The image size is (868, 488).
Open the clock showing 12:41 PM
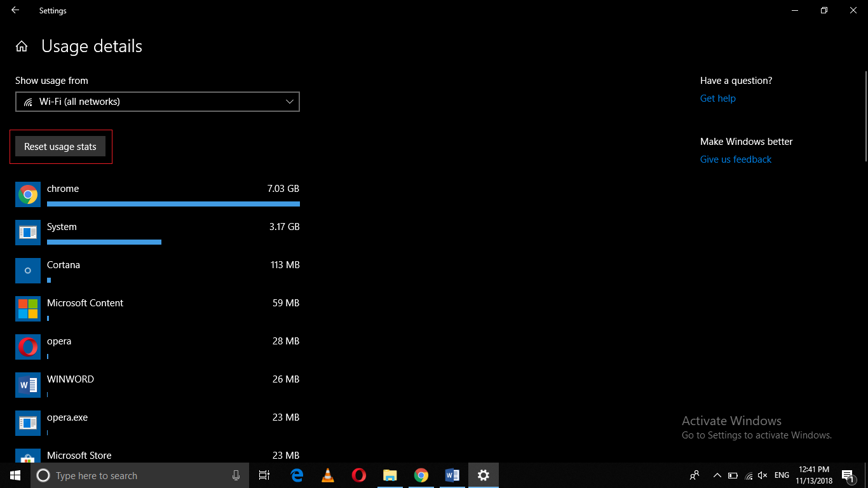tap(814, 475)
